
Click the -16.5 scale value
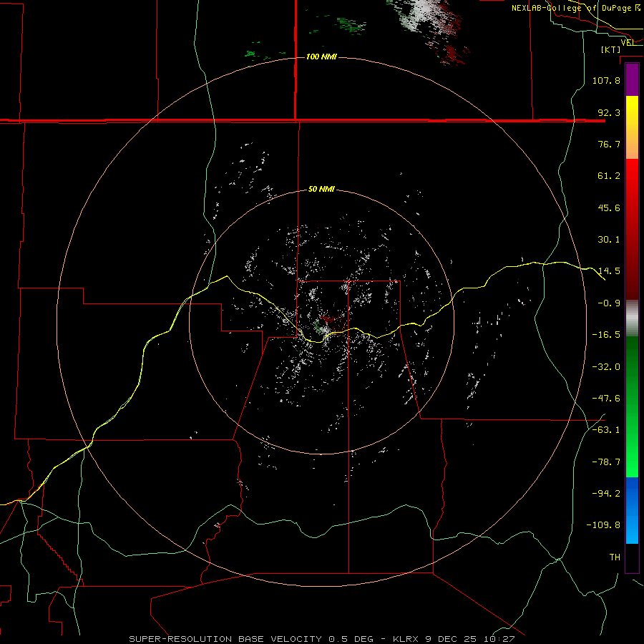[606, 335]
